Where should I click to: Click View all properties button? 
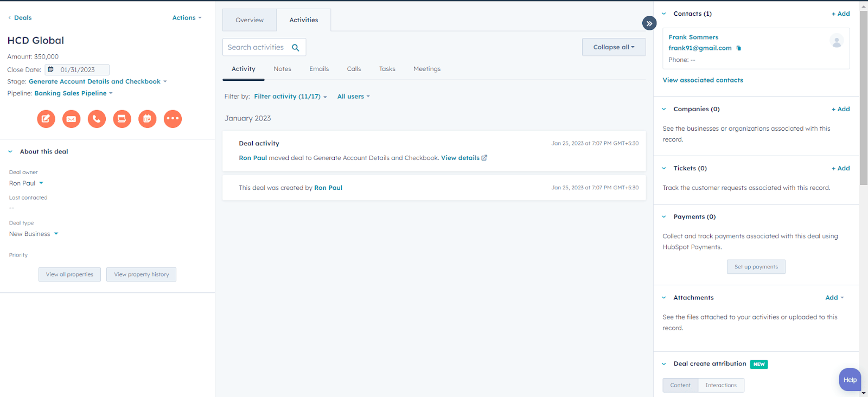click(x=69, y=274)
